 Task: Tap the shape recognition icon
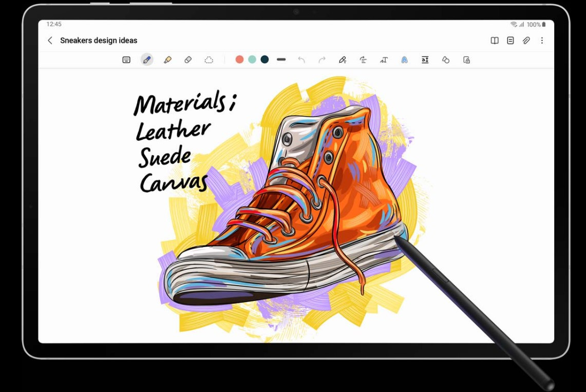click(x=446, y=60)
